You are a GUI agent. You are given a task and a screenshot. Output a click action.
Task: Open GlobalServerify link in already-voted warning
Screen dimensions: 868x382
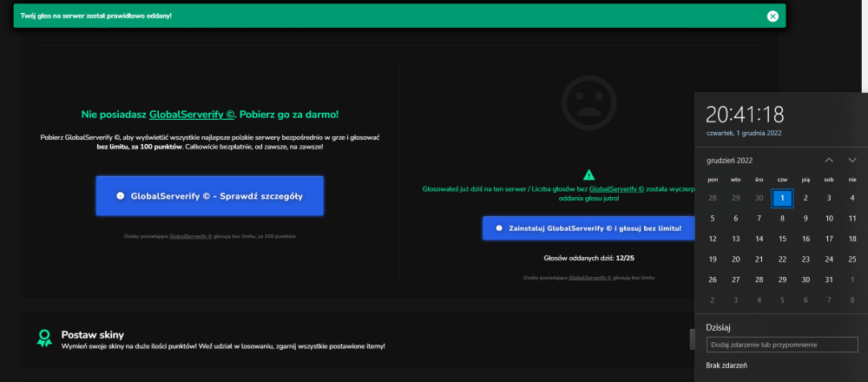[616, 188]
